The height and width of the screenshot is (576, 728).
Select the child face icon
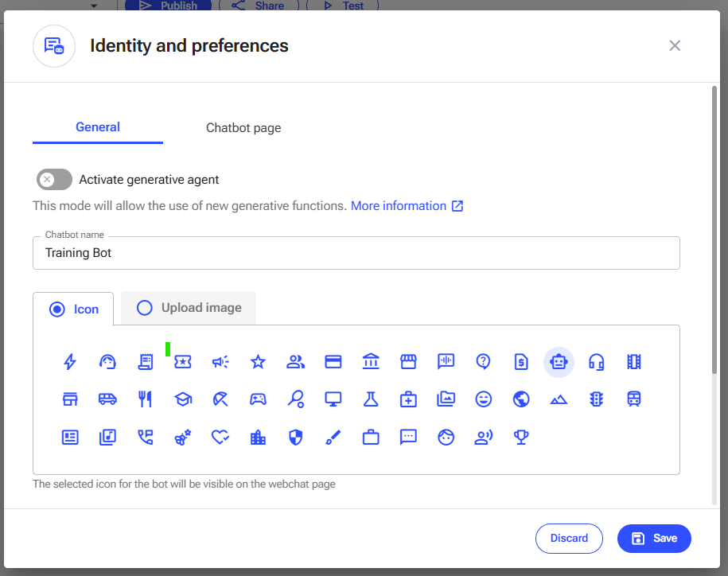pos(446,438)
